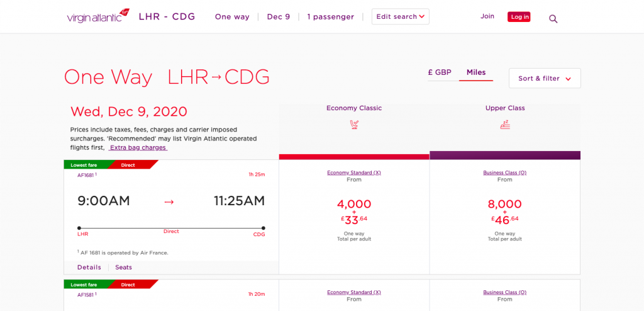This screenshot has height=311, width=644.
Task: Click the Economy Classic column header
Action: pos(354,108)
